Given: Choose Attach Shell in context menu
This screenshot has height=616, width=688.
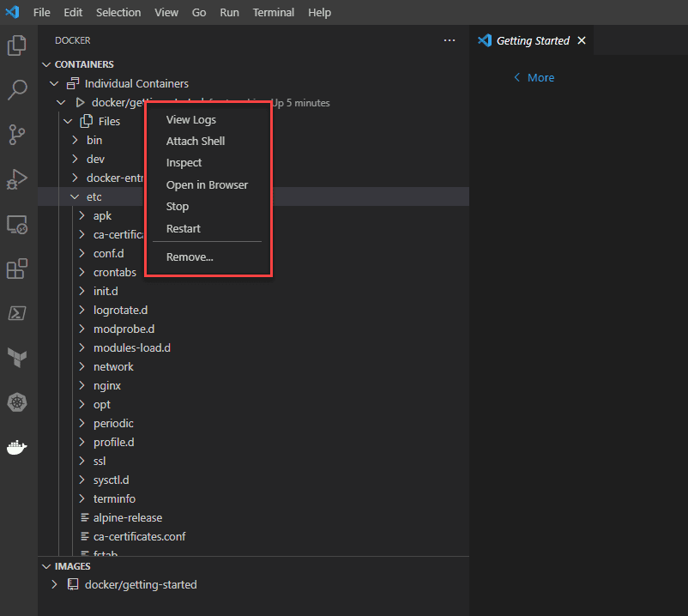Looking at the screenshot, I should click(x=196, y=142).
